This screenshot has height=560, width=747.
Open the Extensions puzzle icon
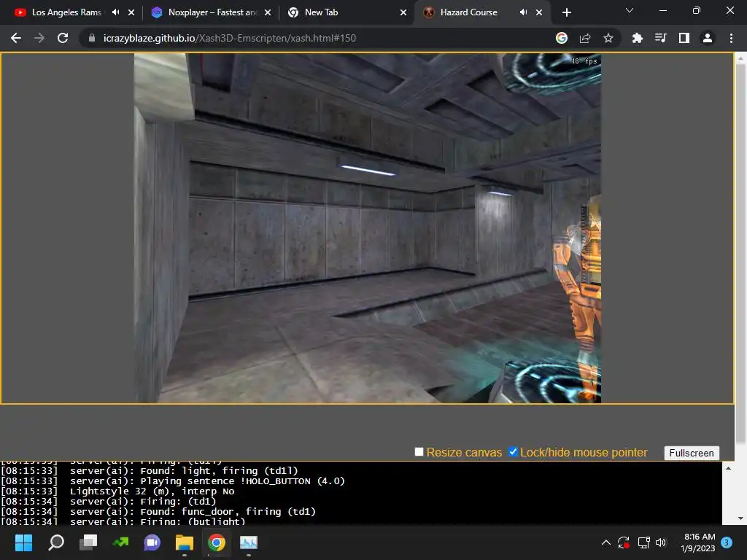[x=637, y=38]
